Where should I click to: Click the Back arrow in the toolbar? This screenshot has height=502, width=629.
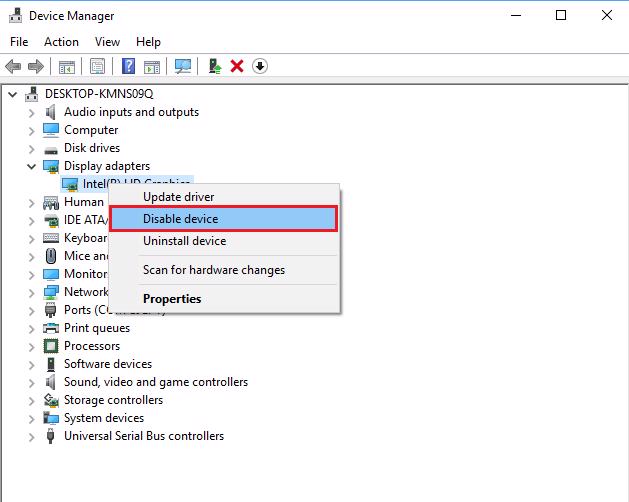14,67
